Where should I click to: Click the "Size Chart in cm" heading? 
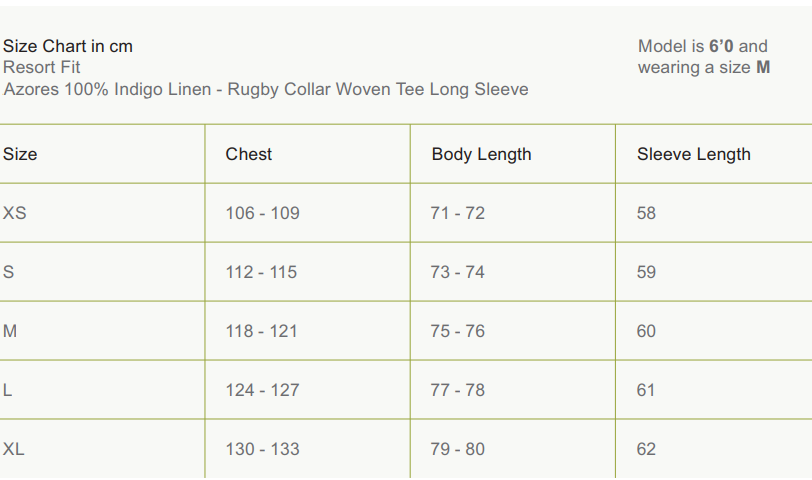[x=68, y=46]
